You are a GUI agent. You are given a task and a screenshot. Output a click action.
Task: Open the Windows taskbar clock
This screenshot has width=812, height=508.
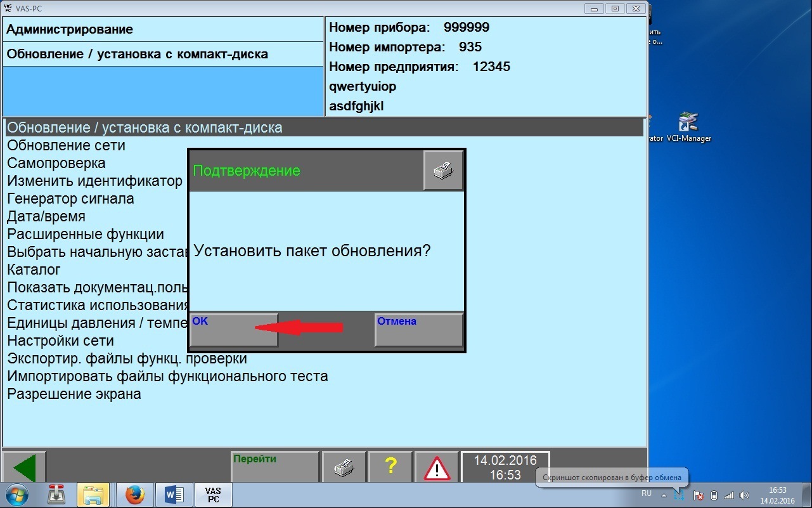[777, 495]
